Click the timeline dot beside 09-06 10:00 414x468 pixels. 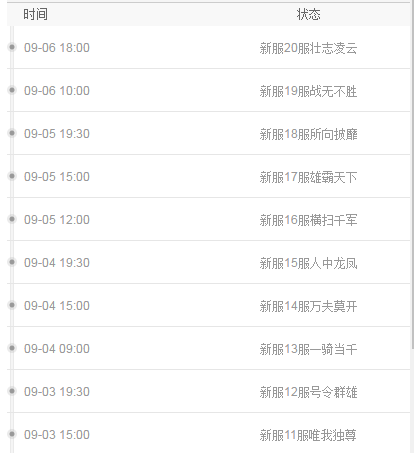coord(12,90)
